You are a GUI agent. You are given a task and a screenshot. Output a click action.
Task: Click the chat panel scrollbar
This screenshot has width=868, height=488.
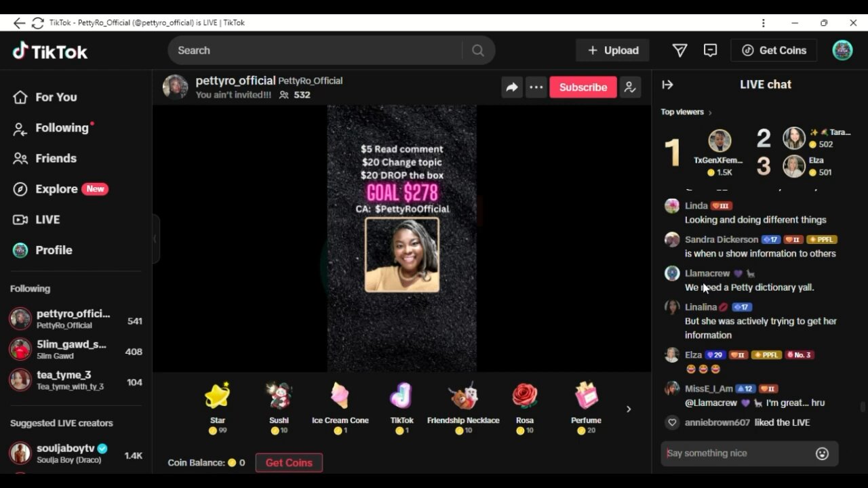pyautogui.click(x=863, y=407)
